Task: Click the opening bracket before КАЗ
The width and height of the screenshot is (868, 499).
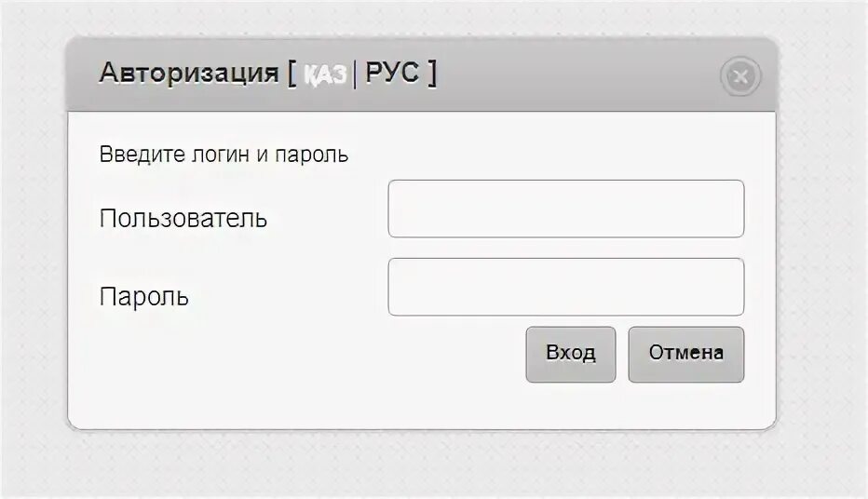Action: 292,74
